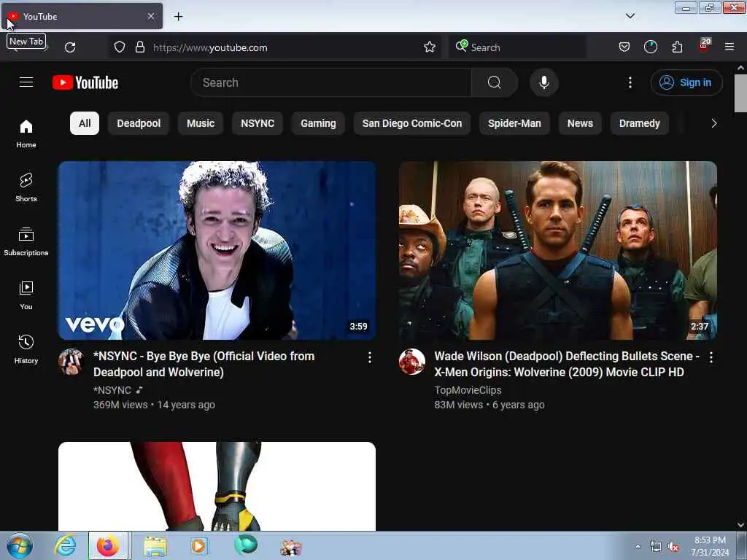Select the Deadpool filter chip
Viewport: 747px width, 560px height.
click(x=139, y=123)
